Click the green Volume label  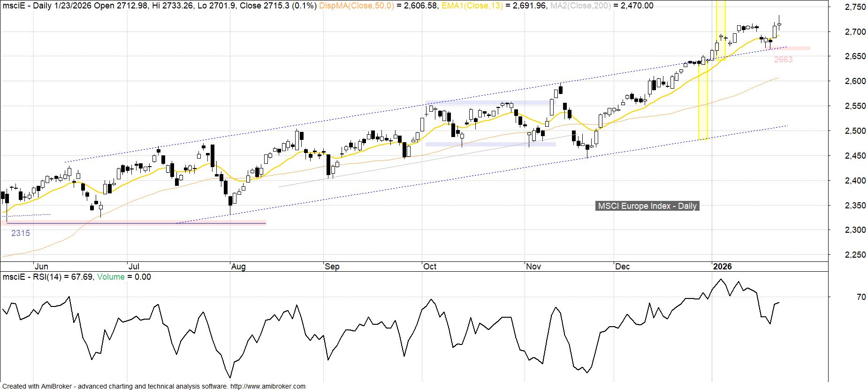pos(111,277)
